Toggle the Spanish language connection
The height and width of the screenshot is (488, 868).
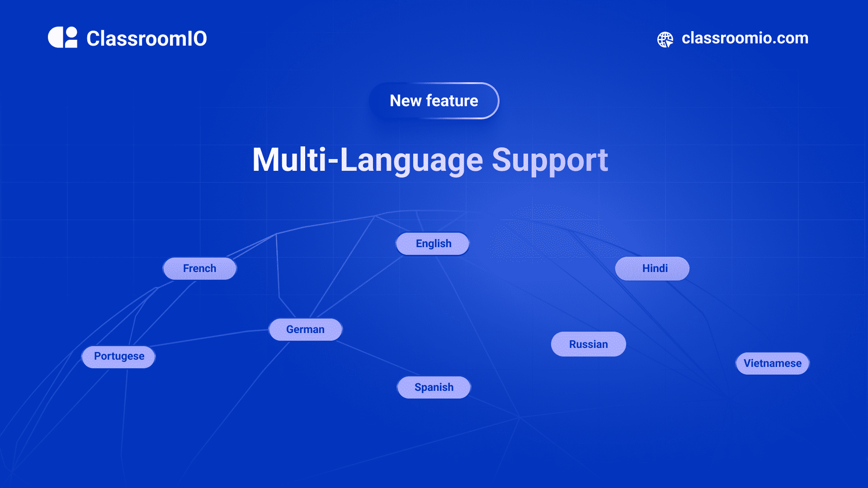click(434, 387)
